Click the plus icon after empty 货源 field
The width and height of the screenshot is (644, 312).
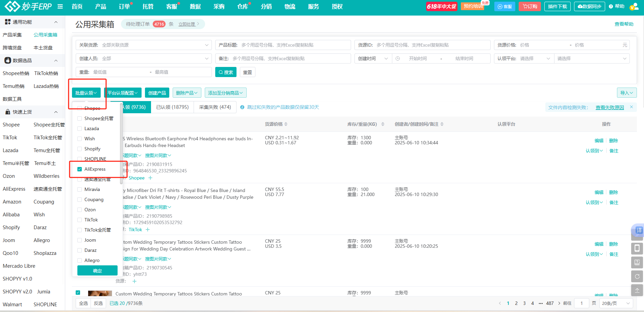click(x=134, y=281)
